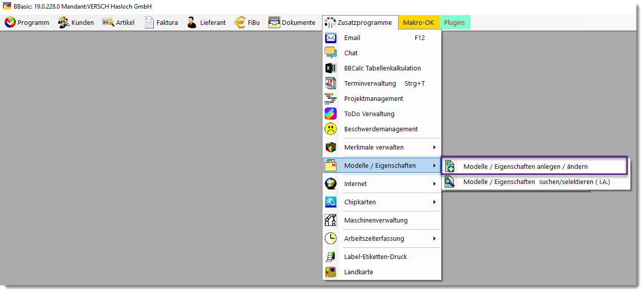Click the Chat speech bubble icon
The height and width of the screenshot is (293, 644).
click(x=331, y=53)
